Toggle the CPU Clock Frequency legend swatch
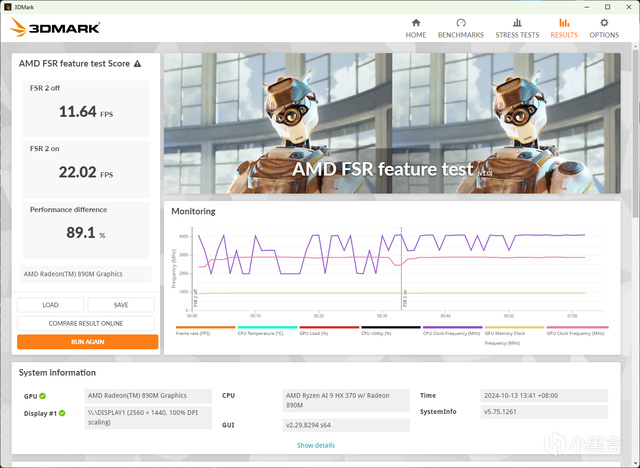The height and width of the screenshot is (468, 640). click(453, 327)
